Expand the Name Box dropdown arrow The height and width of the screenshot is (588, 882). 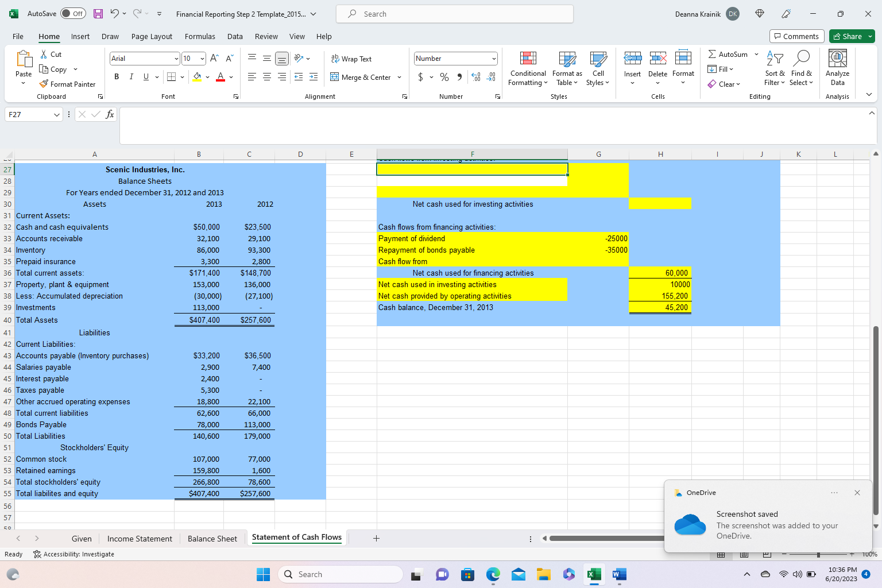pyautogui.click(x=56, y=115)
